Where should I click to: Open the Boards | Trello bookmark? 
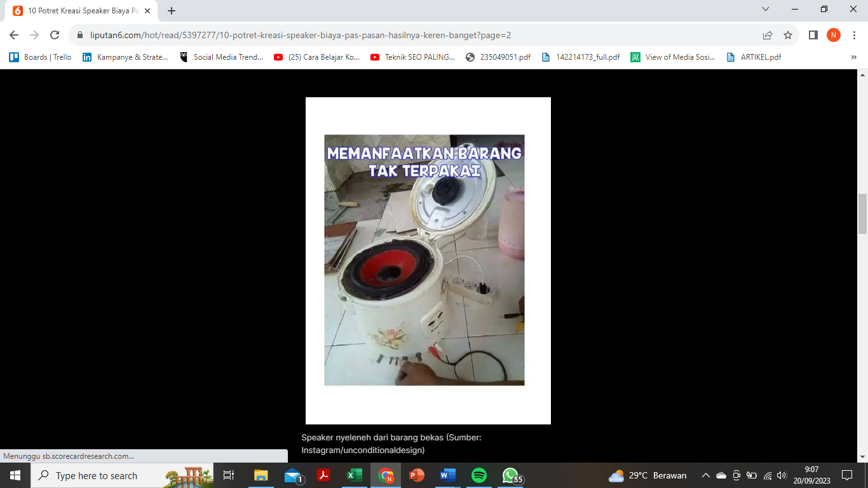point(41,57)
